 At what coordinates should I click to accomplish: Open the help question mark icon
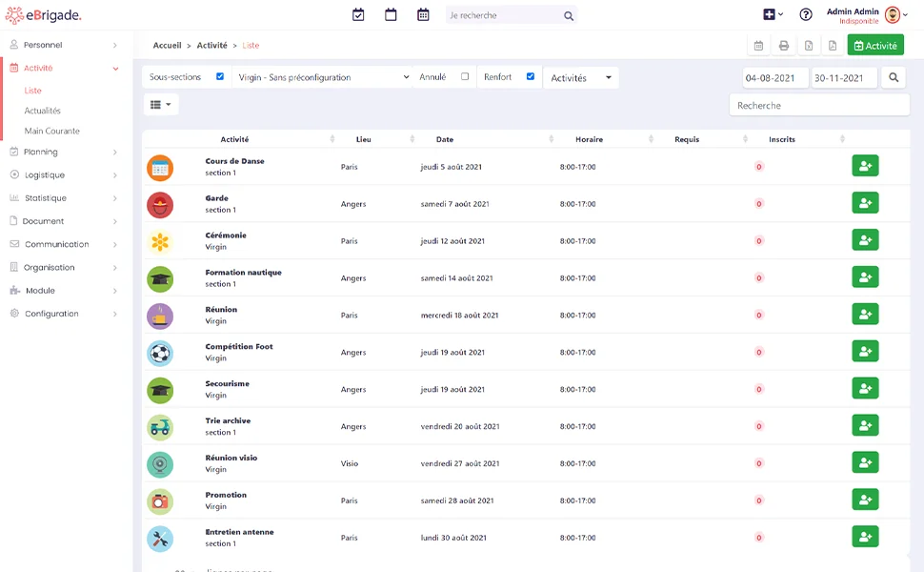806,14
